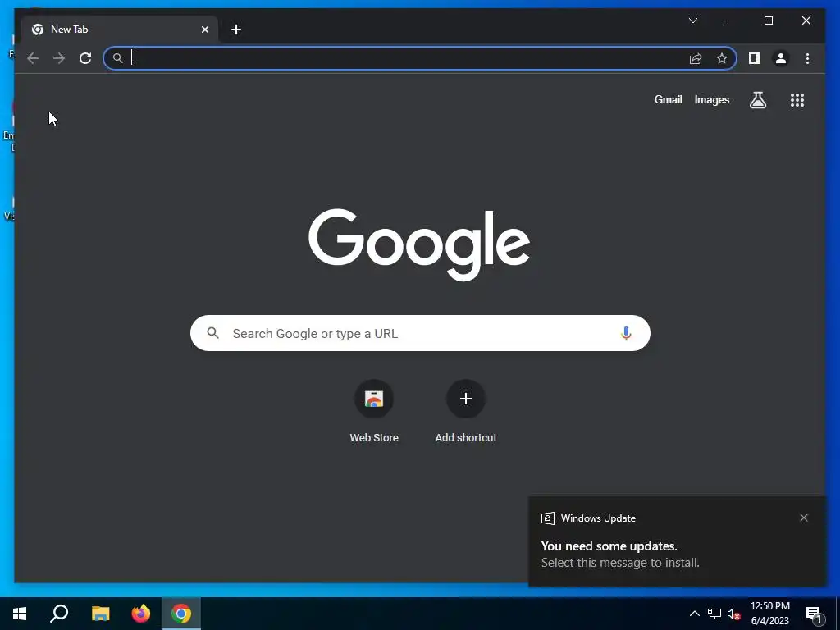
Task: Open the Web Store shortcut
Action: tap(374, 412)
